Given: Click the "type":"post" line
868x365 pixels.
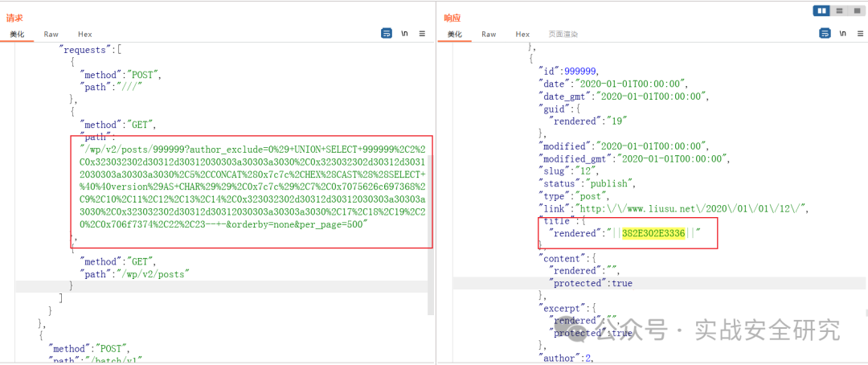Looking at the screenshot, I should coord(574,196).
